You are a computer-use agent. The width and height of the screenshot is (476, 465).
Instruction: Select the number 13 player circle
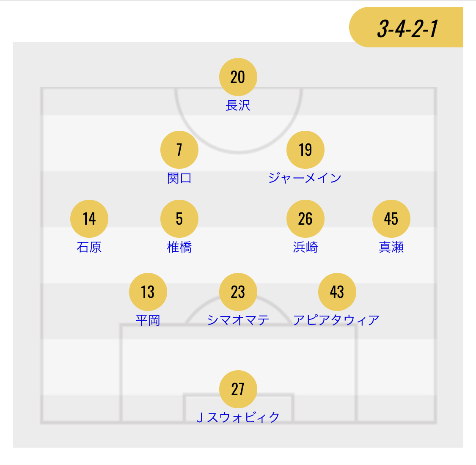tap(148, 292)
